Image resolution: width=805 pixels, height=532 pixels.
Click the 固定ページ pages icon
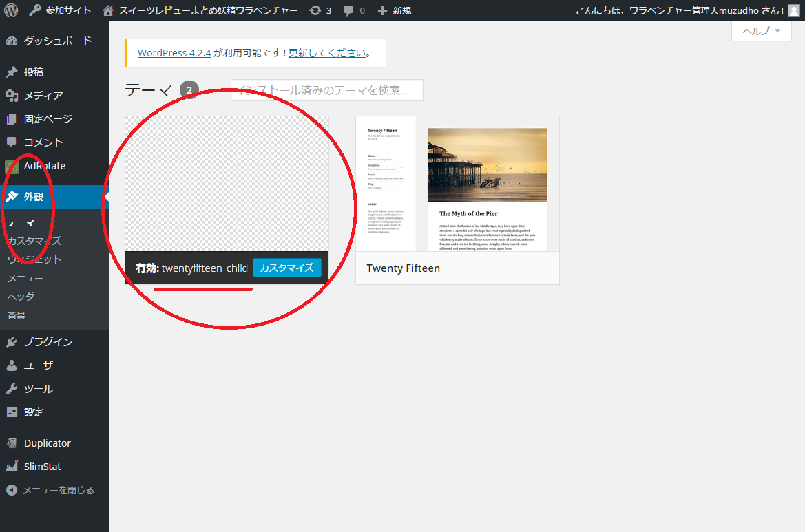pyautogui.click(x=12, y=119)
